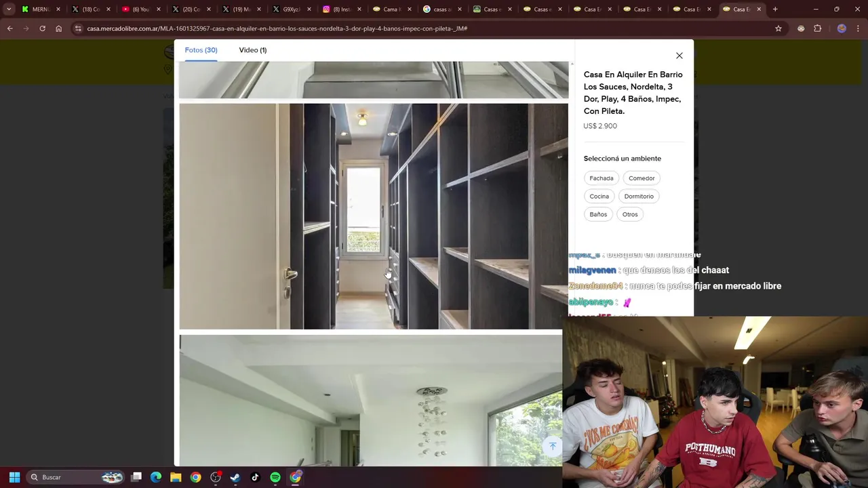
Task: Open the staircase photo at top of gallery
Action: click(374, 80)
